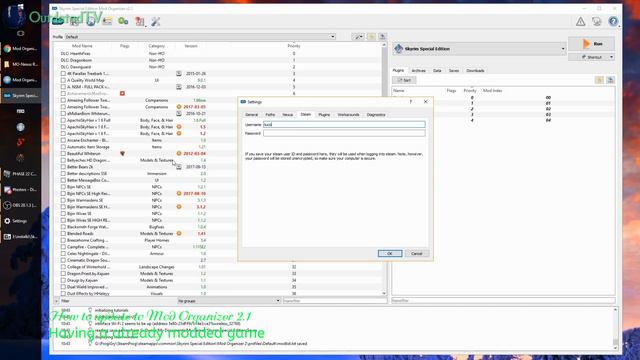Click update icon on Bijin NPCs SE High Res row
Viewport: 640px width, 360px height.
pos(179,193)
